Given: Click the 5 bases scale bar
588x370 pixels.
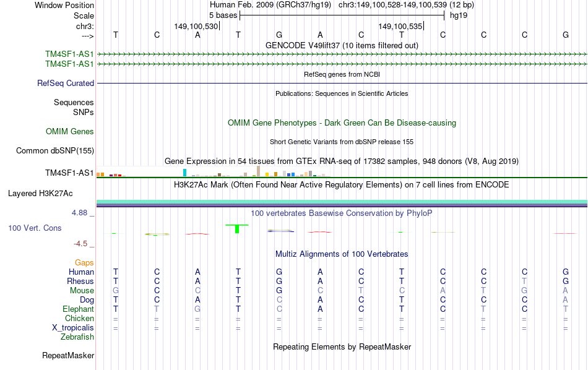Looking at the screenshot, I should tap(342, 15).
